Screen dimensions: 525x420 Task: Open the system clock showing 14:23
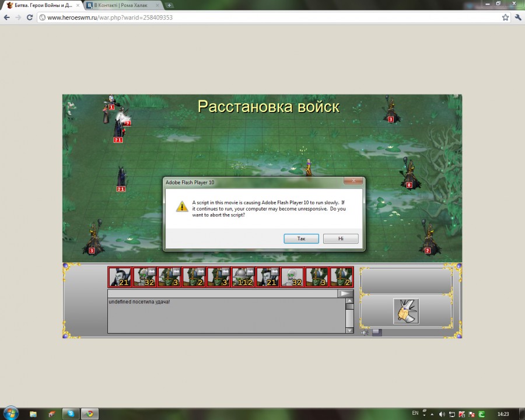tap(503, 414)
